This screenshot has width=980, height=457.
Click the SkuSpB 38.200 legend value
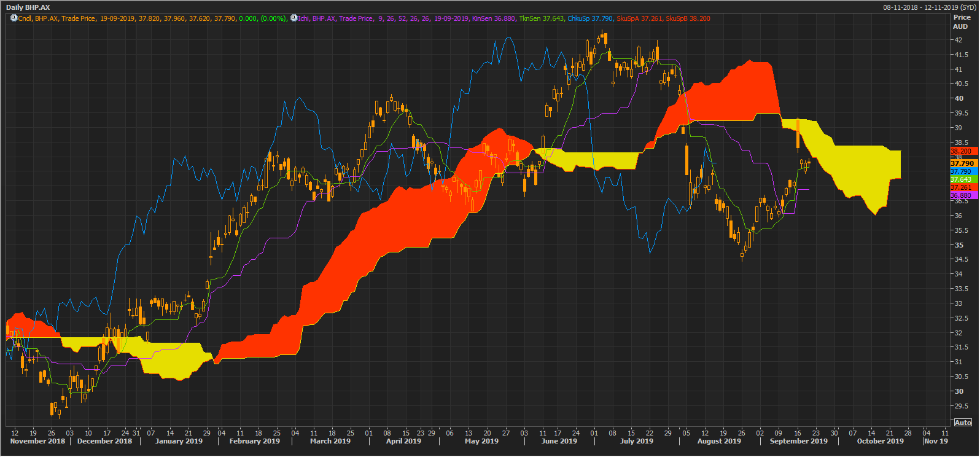pos(688,18)
